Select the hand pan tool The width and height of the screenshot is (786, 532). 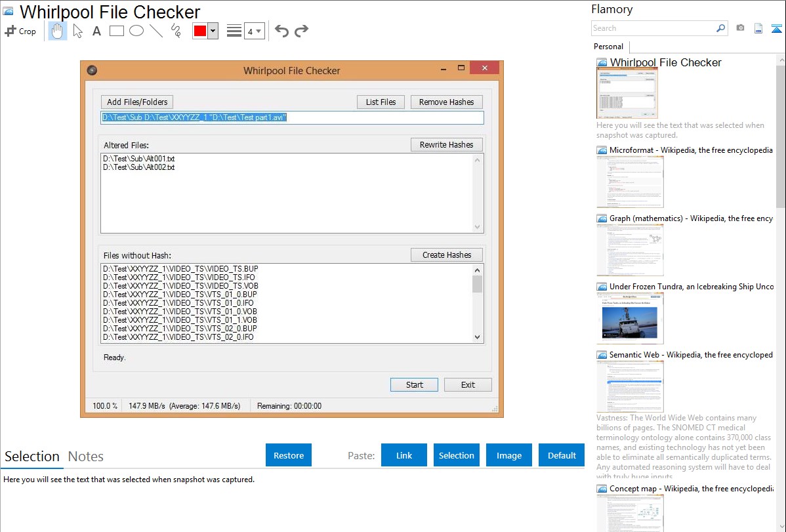(x=58, y=31)
